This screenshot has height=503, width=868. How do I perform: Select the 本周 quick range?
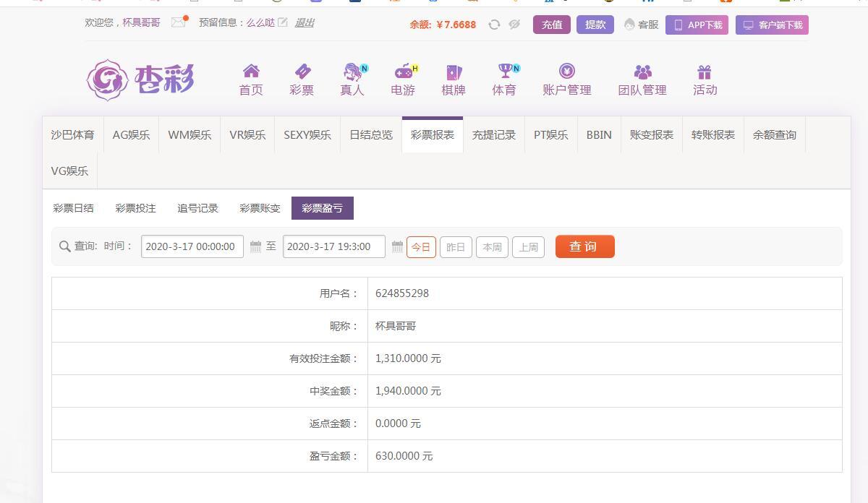[x=492, y=246]
